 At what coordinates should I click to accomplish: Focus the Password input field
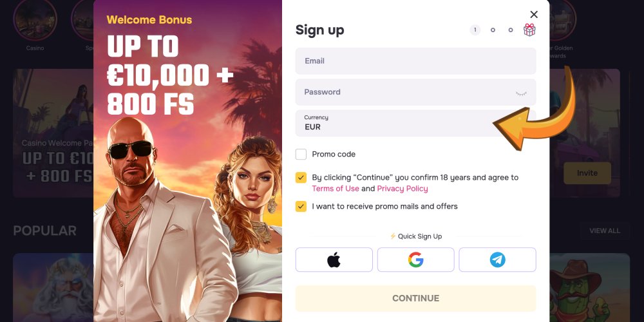tap(415, 92)
